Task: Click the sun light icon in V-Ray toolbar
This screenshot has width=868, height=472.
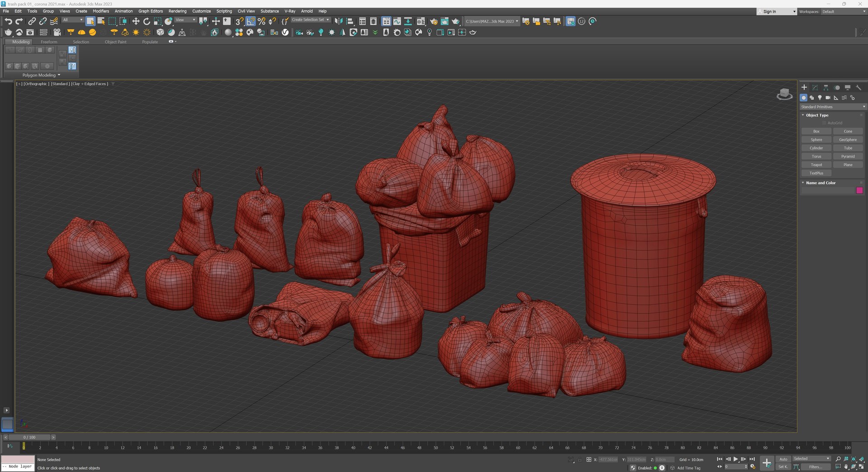Action: 136,32
